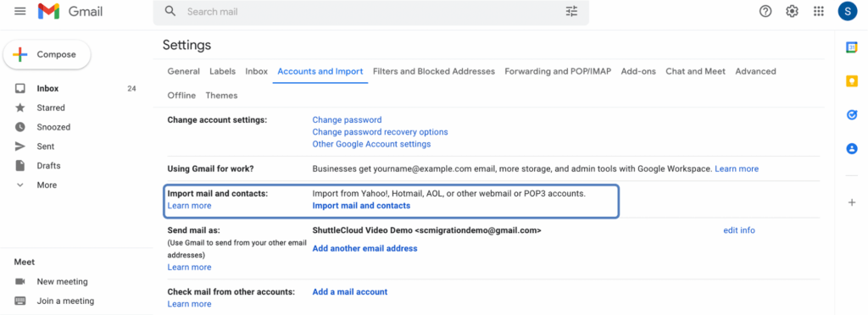Open Forwarding and POP/IMAP tab

pos(558,71)
